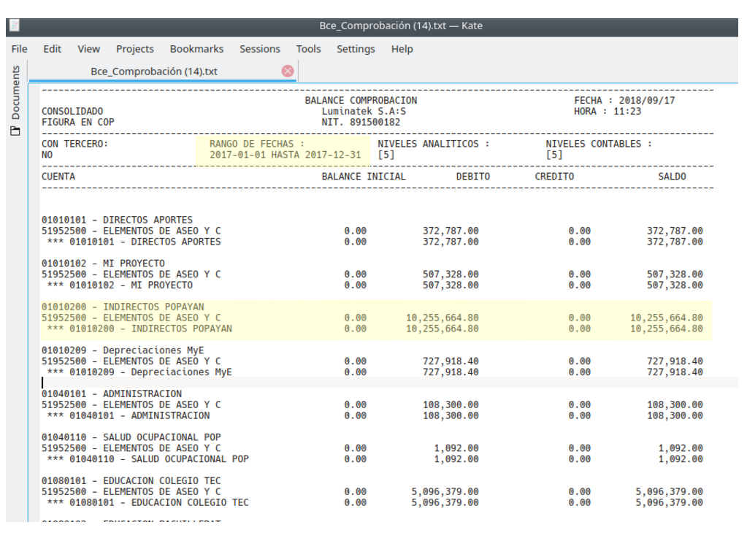Open the Tools menu
Screen dimensions: 747x560
click(308, 49)
